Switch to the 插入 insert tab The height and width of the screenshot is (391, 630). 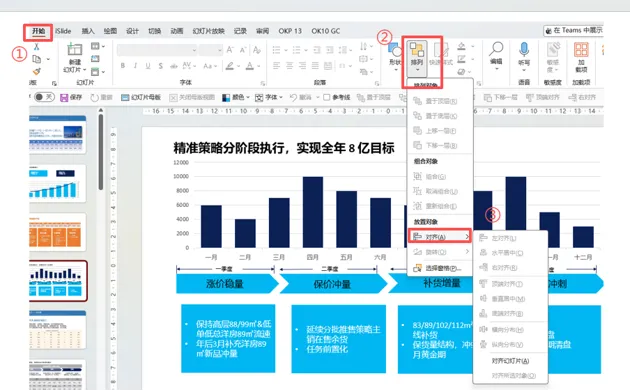(x=88, y=31)
